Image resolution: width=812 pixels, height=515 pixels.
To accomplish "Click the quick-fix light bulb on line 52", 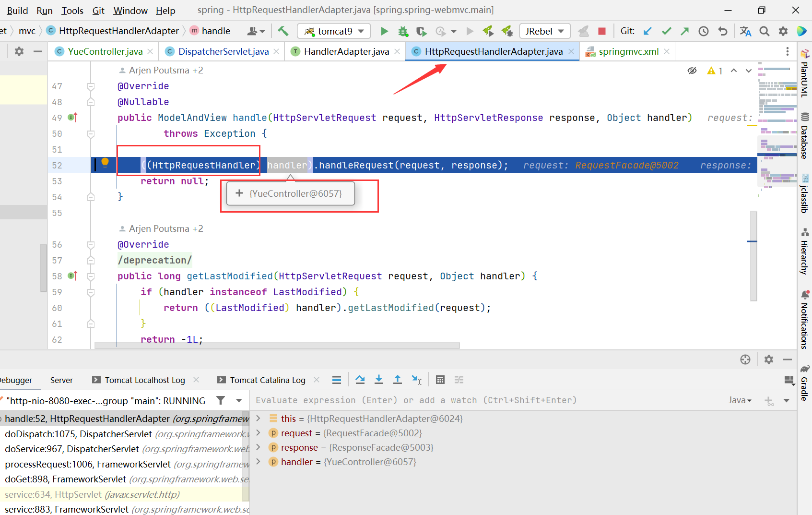I will [x=105, y=162].
